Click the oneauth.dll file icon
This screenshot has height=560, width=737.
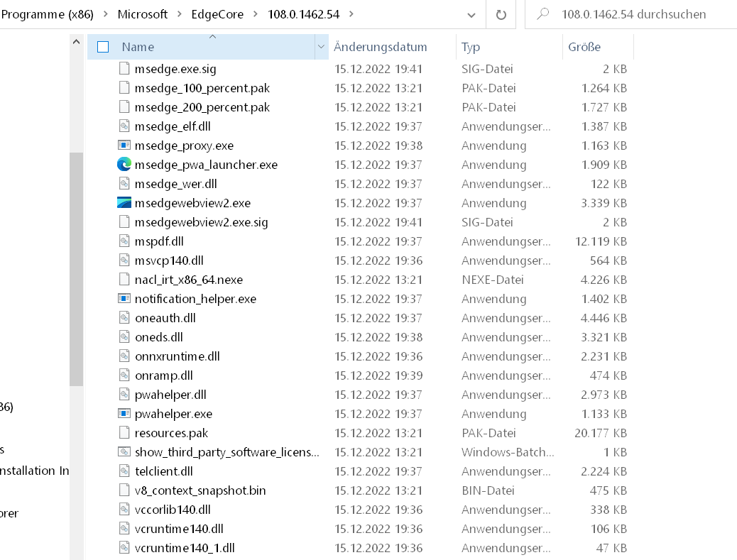[x=124, y=317]
